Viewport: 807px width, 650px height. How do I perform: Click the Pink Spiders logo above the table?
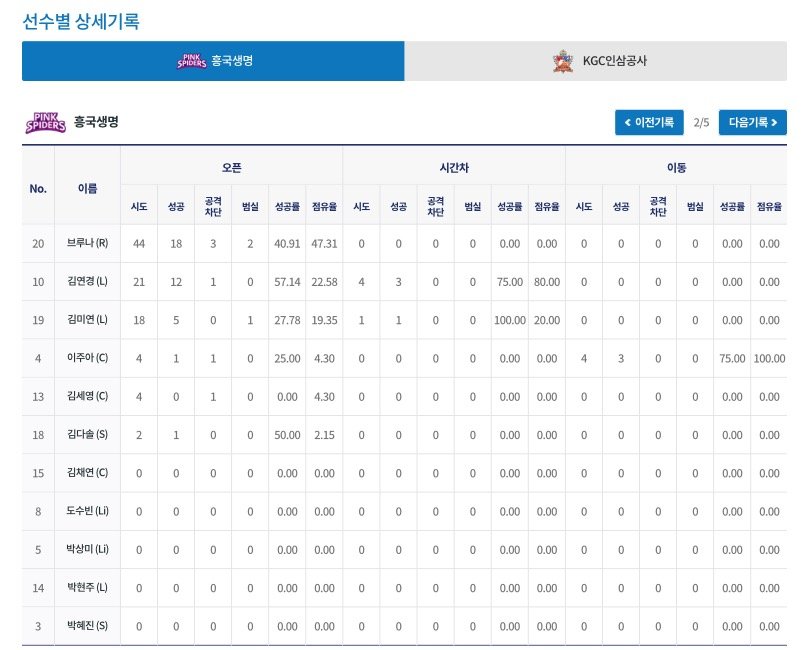pyautogui.click(x=45, y=122)
